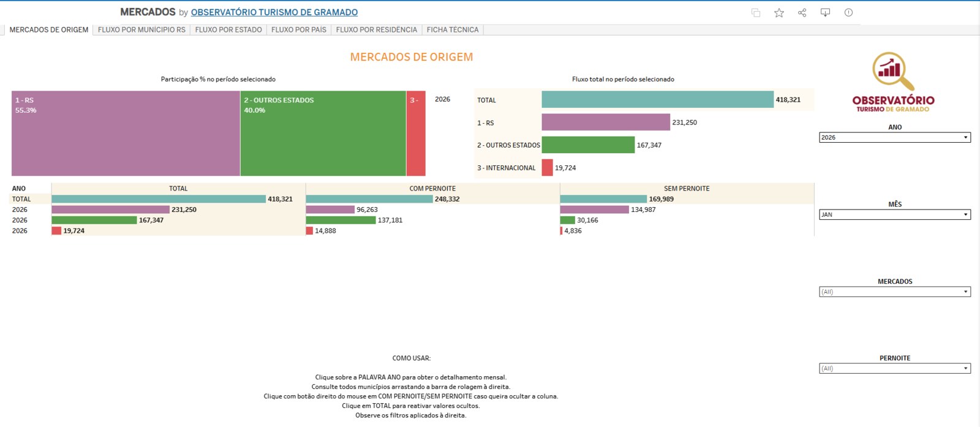Open the info details icon

[x=848, y=12]
